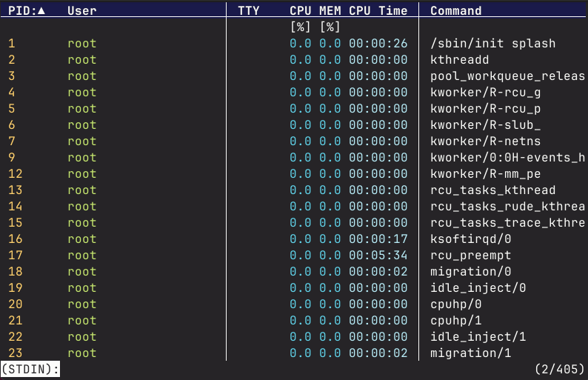Select the kworker/R-netns command
The image size is (588, 380).
[485, 141]
